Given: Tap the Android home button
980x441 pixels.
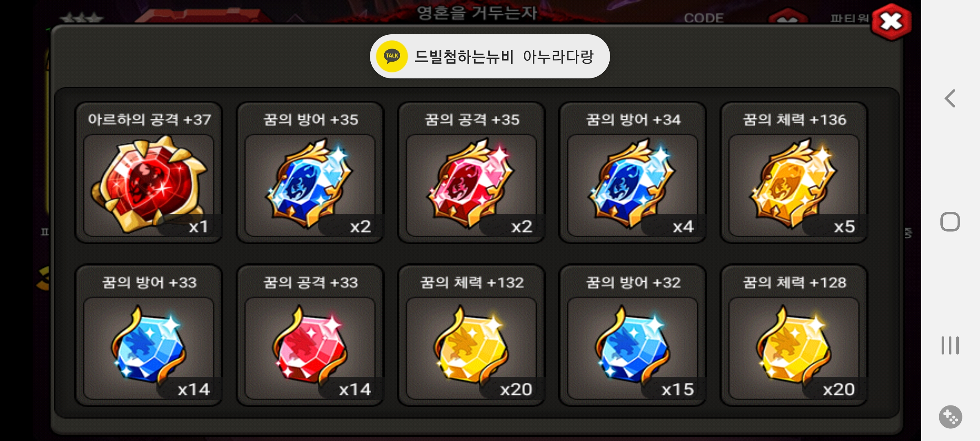Looking at the screenshot, I should (x=950, y=222).
